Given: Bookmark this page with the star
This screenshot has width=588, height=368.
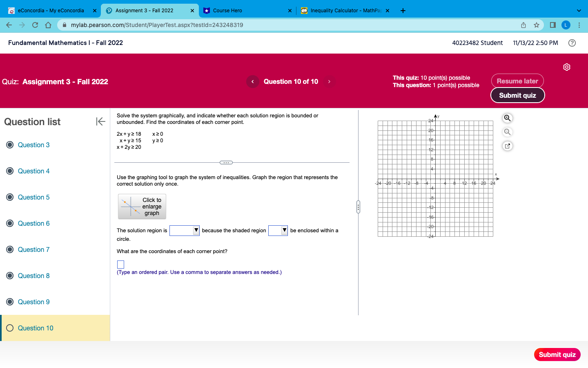Looking at the screenshot, I should tap(537, 25).
